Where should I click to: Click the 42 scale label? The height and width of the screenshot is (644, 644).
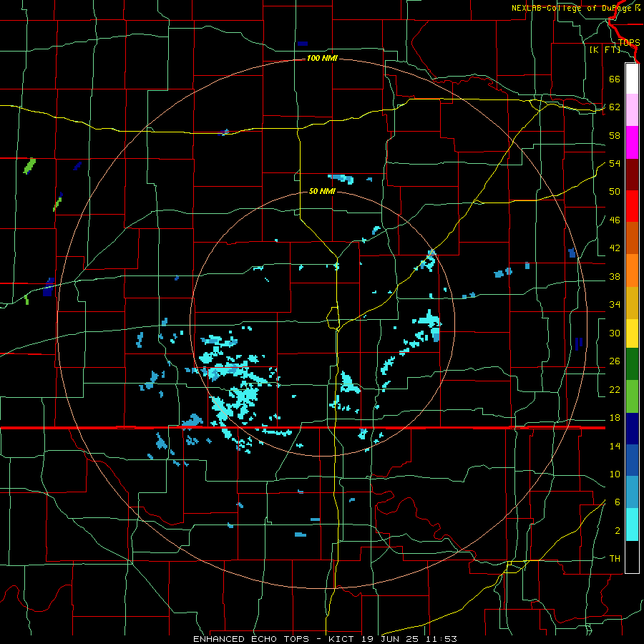point(615,248)
